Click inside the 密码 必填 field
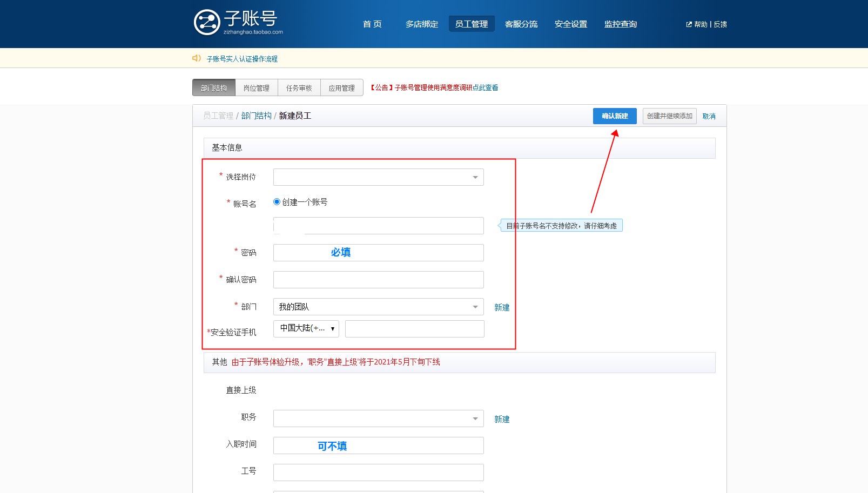Image resolution: width=868 pixels, height=493 pixels. point(378,252)
